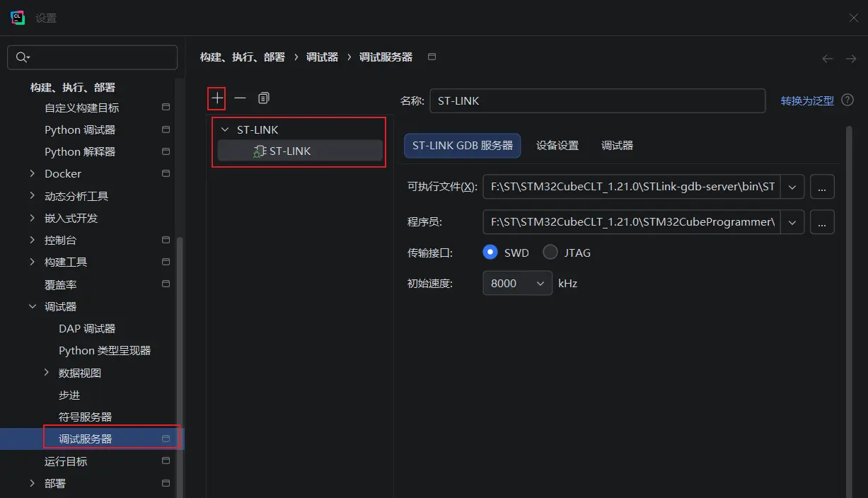This screenshot has height=498, width=868.
Task: Select the ST-LINK server entry
Action: point(300,151)
